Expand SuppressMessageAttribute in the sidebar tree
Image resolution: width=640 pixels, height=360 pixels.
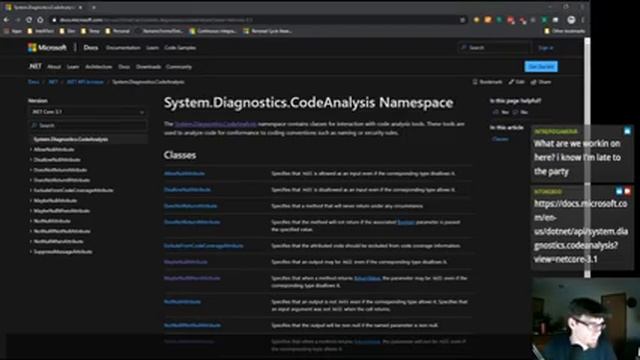31,252
